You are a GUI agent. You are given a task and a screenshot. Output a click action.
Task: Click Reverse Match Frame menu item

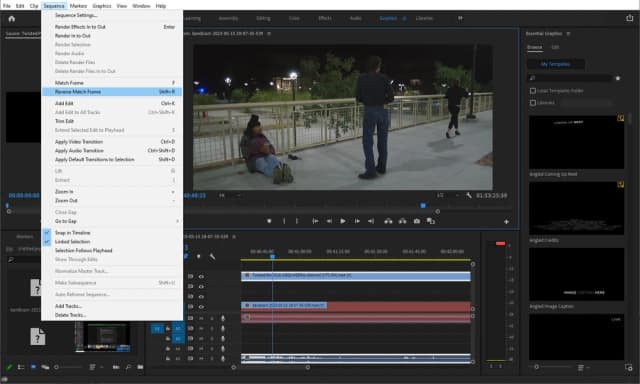pyautogui.click(x=112, y=92)
